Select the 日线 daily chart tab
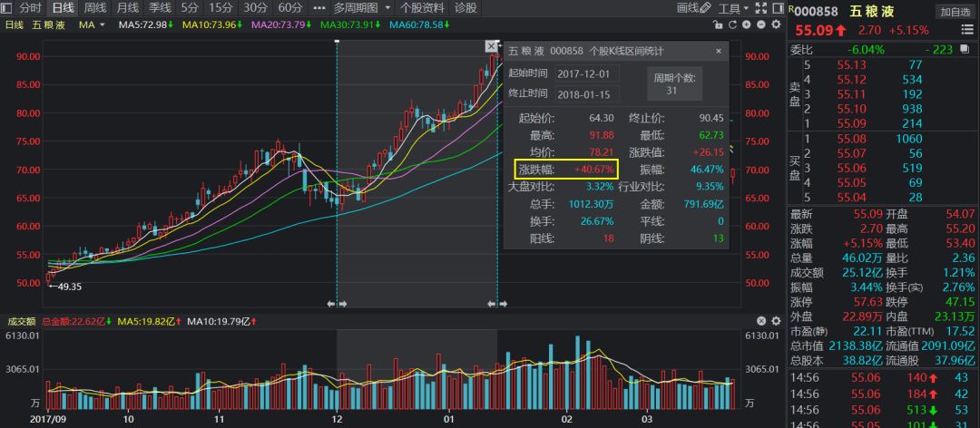 (63, 8)
